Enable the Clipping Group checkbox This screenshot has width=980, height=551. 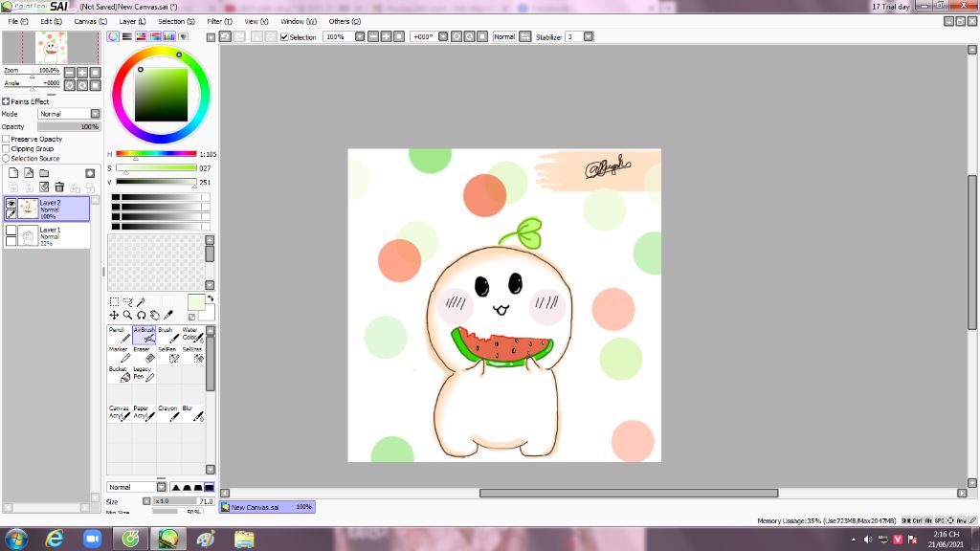(6, 148)
